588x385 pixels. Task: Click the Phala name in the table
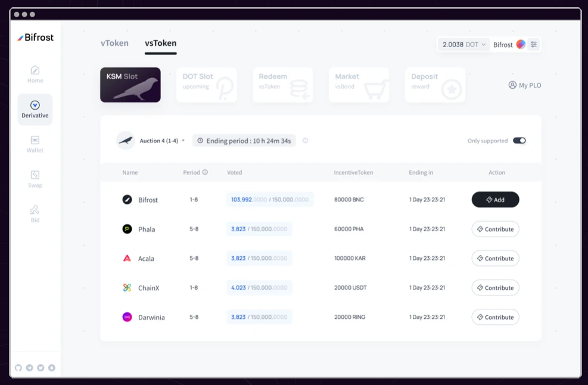(147, 229)
